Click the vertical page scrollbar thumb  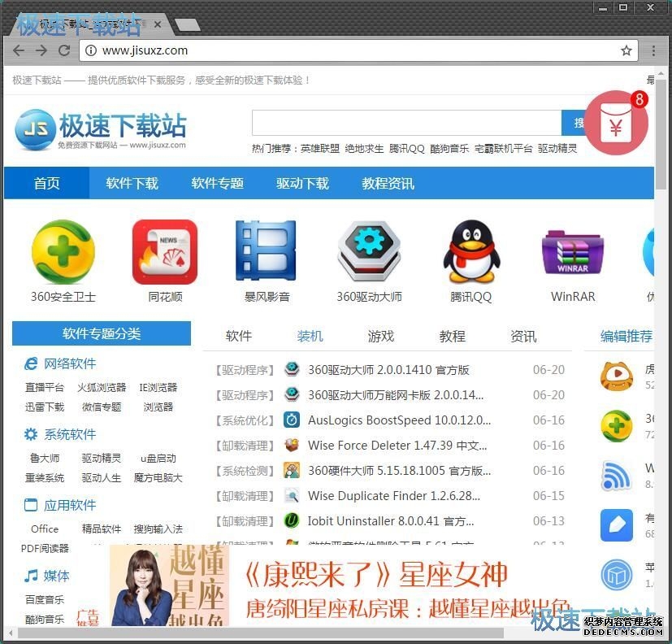coord(661,133)
